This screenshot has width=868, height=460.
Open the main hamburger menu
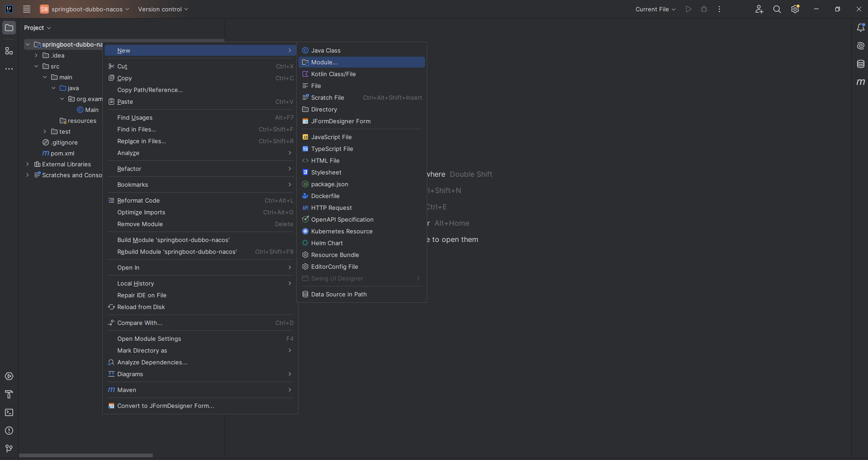point(27,9)
